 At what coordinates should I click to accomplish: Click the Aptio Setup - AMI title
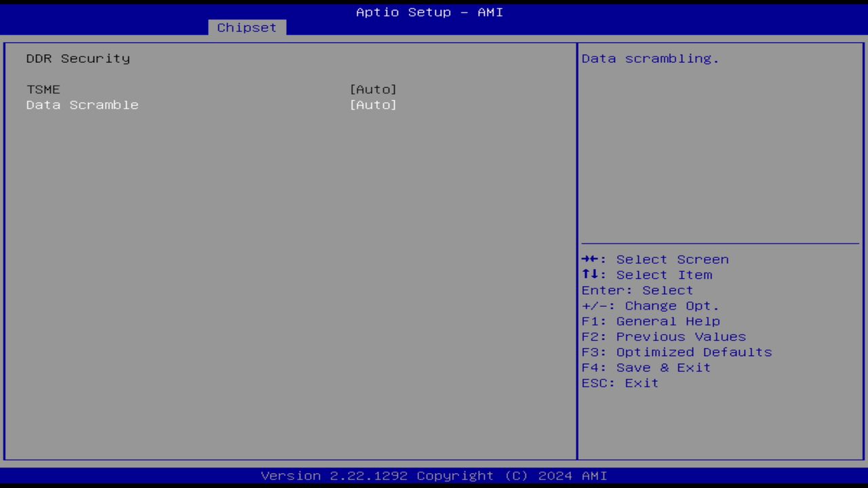coord(430,12)
